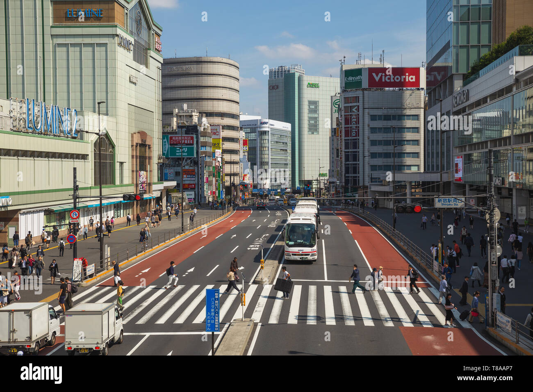Click the OIOI sign on the tall building
Screen dimensions: 533x392
pos(273,87)
